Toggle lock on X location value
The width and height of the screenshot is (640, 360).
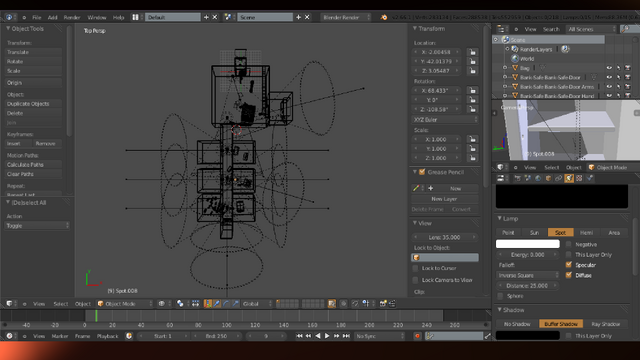click(x=472, y=52)
